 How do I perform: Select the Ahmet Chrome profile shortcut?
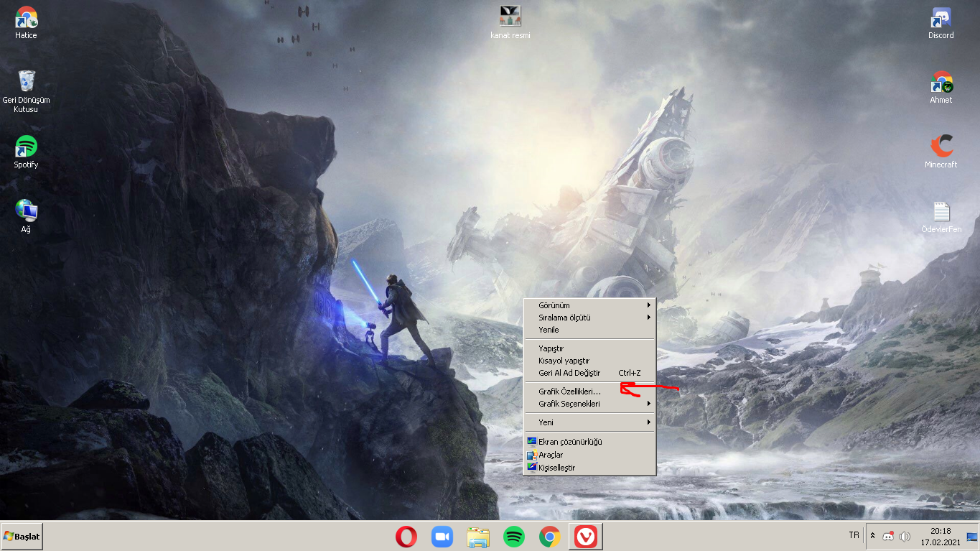[941, 87]
